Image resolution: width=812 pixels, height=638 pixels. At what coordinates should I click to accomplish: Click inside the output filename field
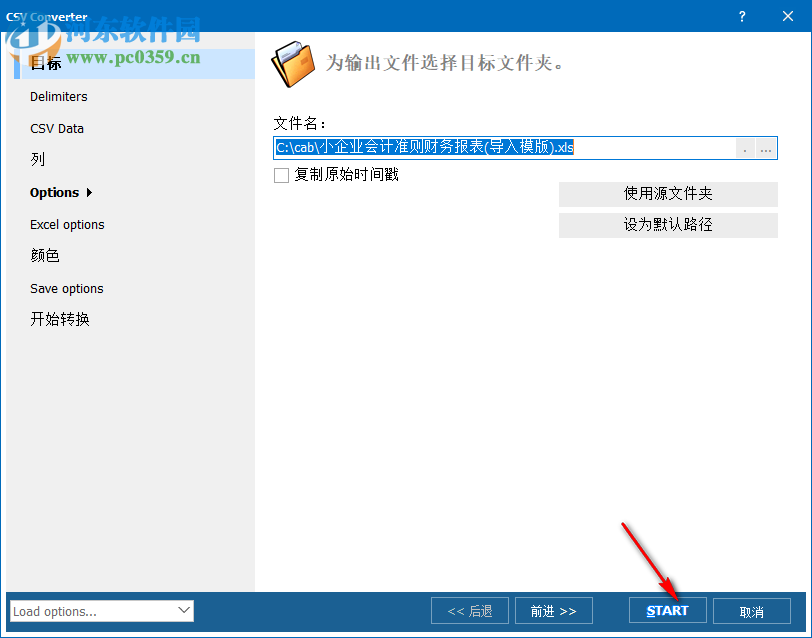click(x=450, y=148)
